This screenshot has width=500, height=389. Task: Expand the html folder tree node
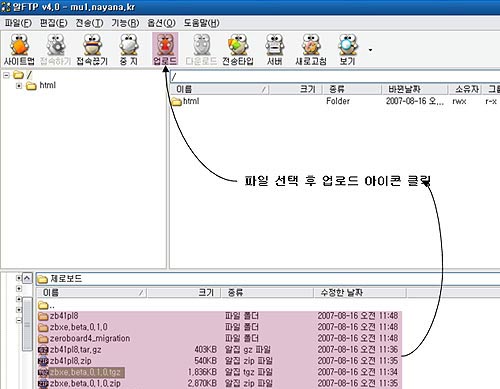coord(19,86)
